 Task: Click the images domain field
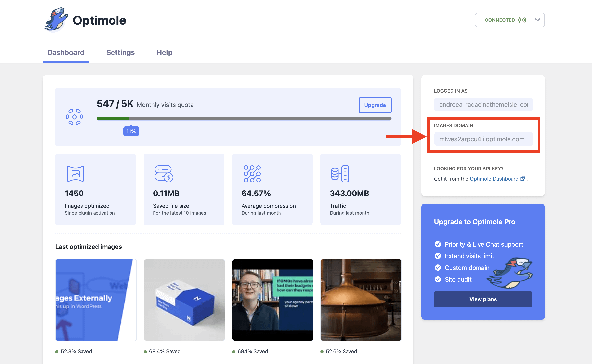(x=483, y=139)
